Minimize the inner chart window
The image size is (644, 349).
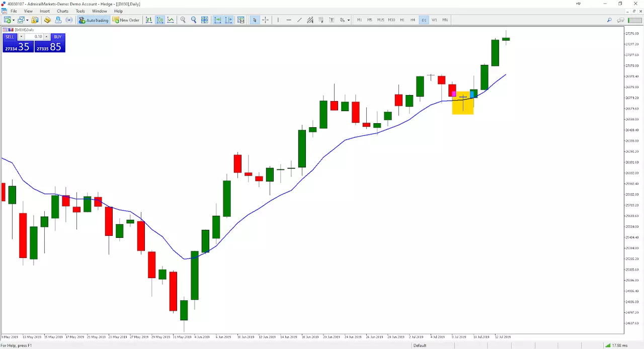[x=628, y=11]
